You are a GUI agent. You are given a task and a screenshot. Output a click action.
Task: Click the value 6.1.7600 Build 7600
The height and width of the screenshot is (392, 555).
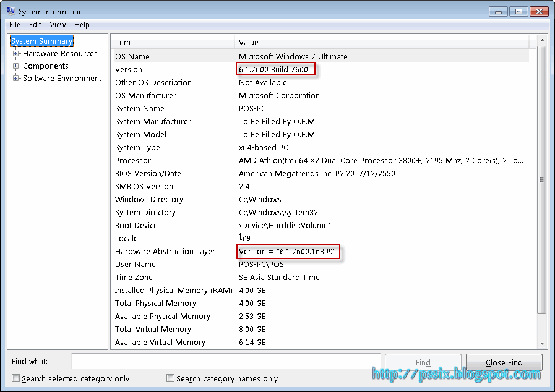pyautogui.click(x=273, y=70)
